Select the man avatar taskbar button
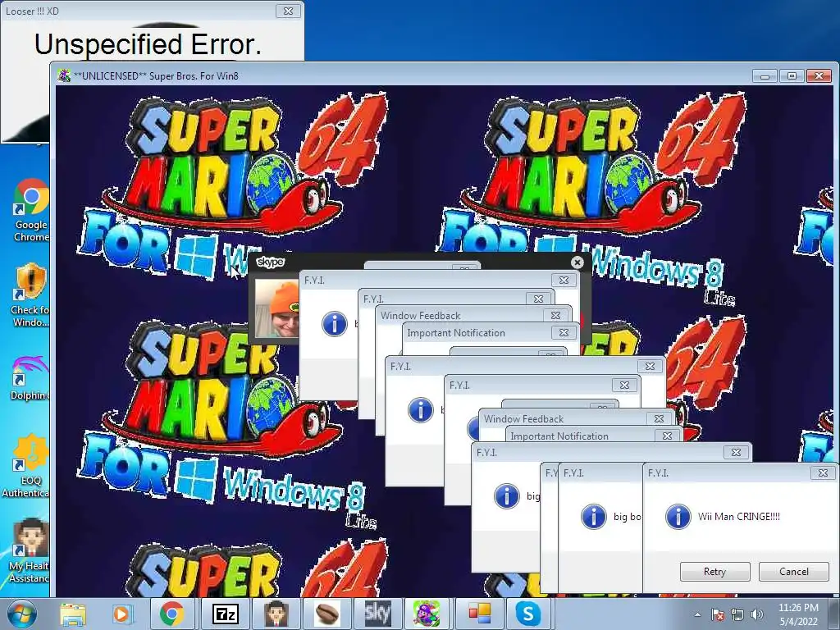The height and width of the screenshot is (630, 840). click(x=276, y=614)
